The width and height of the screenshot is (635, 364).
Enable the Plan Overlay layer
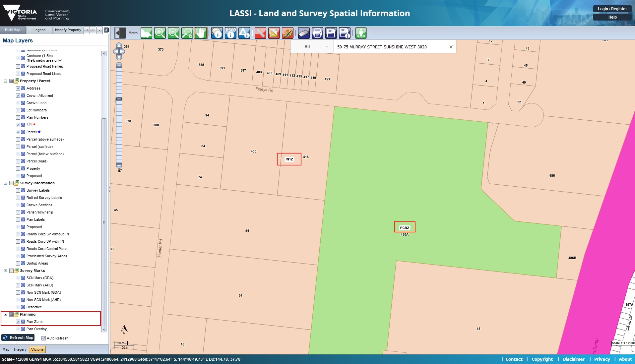pos(18,329)
